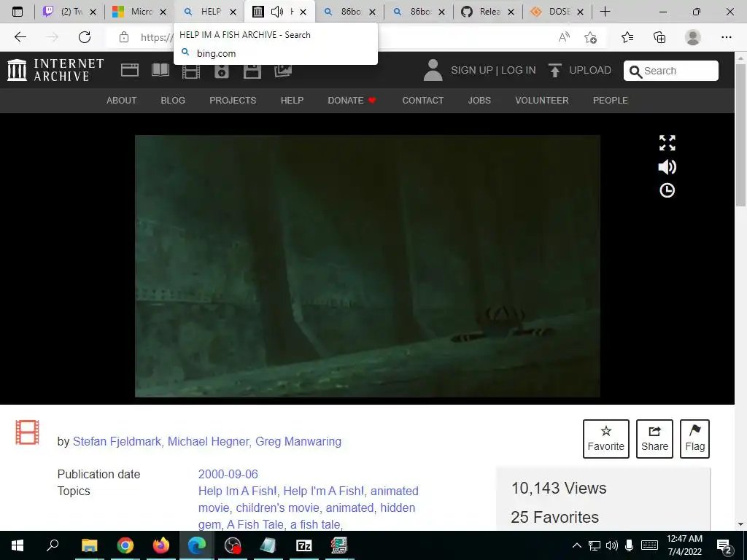
Task: Click DONATE in the archive menu
Action: tap(352, 101)
